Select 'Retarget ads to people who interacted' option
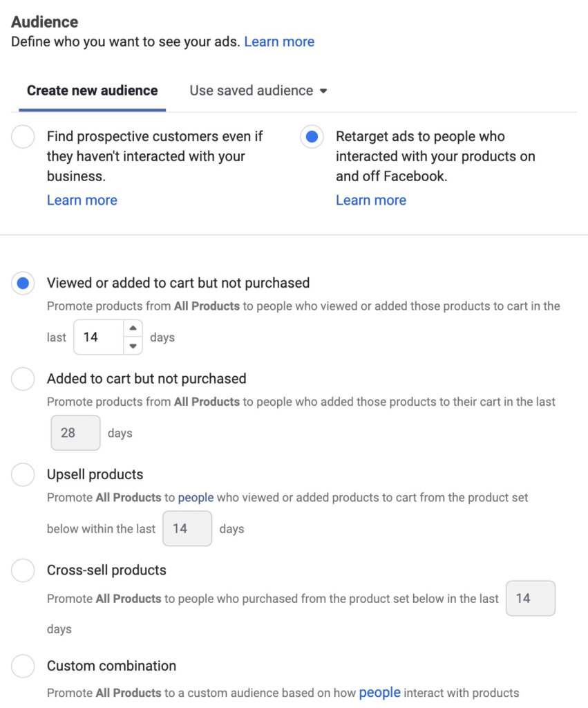The image size is (588, 708). coord(312,137)
